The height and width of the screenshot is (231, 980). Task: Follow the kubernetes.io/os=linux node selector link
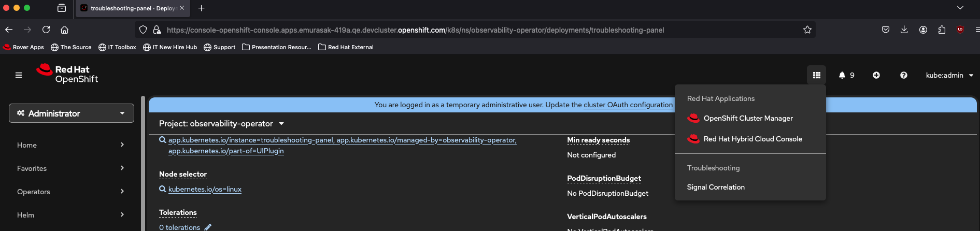pos(205,189)
